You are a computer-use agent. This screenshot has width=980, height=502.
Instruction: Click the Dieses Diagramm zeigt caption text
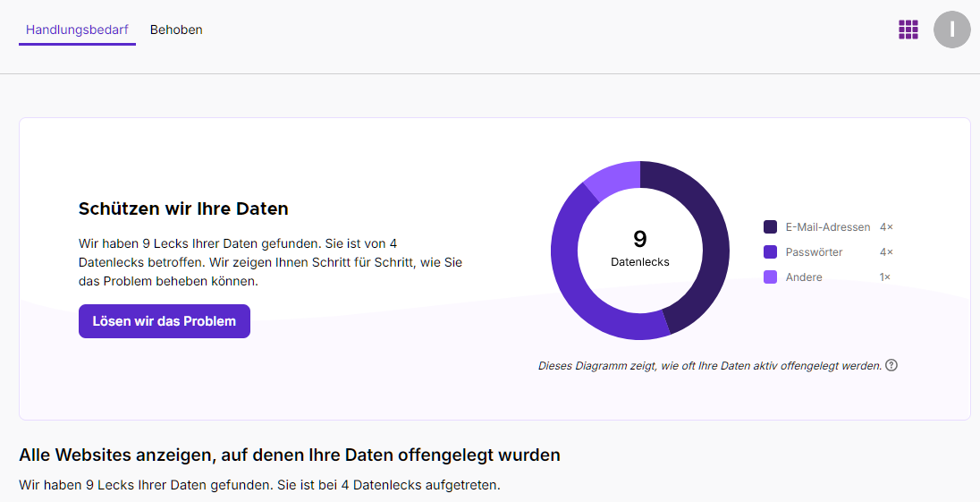(710, 366)
